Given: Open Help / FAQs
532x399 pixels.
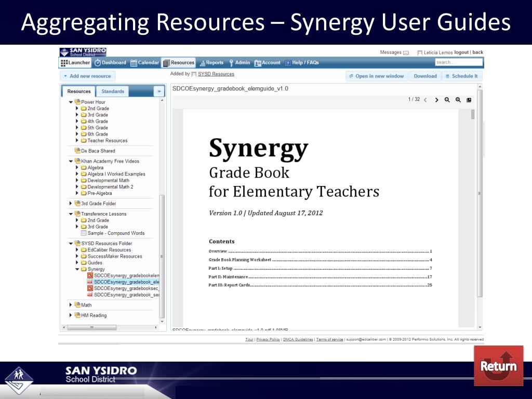Looking at the screenshot, I should coord(302,63).
